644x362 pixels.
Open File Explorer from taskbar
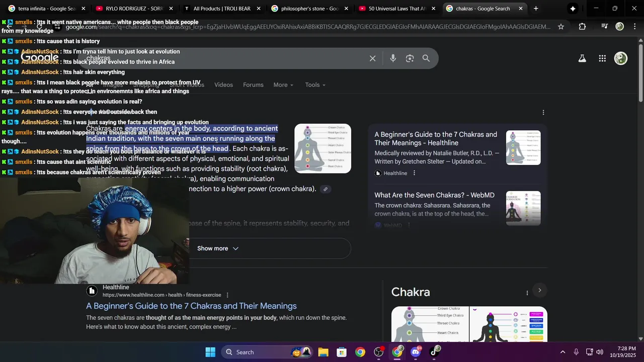[323, 352]
